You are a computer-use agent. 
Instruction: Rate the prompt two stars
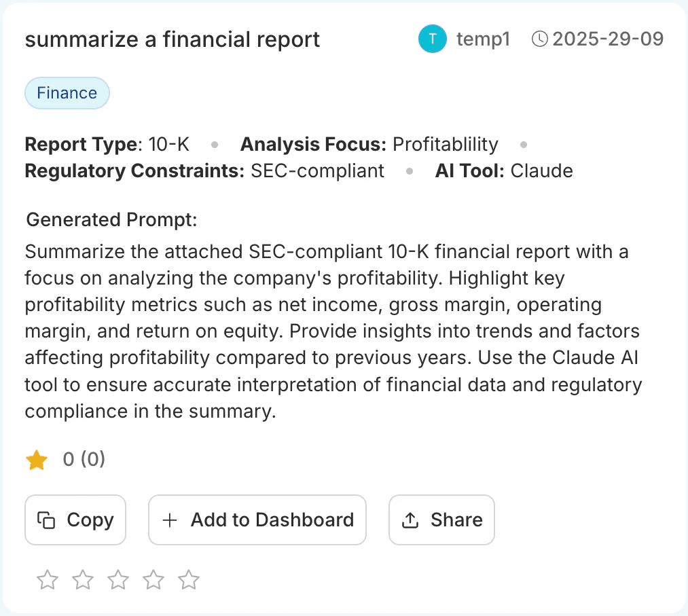point(83,579)
